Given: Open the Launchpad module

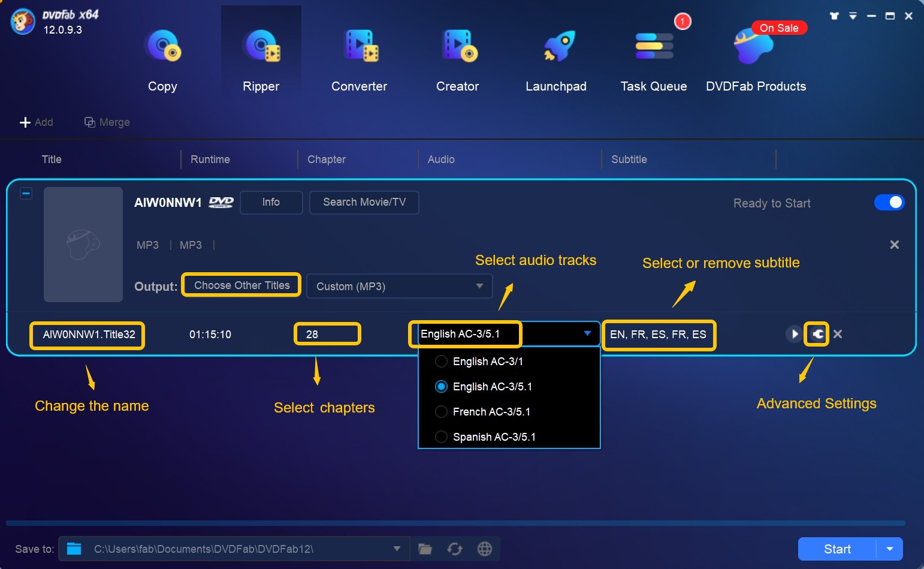Looking at the screenshot, I should point(555,60).
